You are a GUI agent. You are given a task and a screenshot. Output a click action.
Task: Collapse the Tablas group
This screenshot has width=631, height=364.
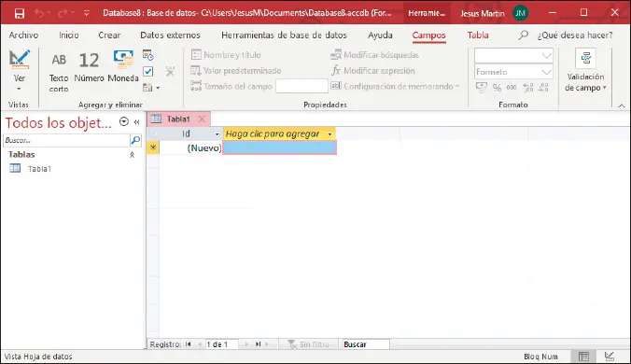coord(132,155)
